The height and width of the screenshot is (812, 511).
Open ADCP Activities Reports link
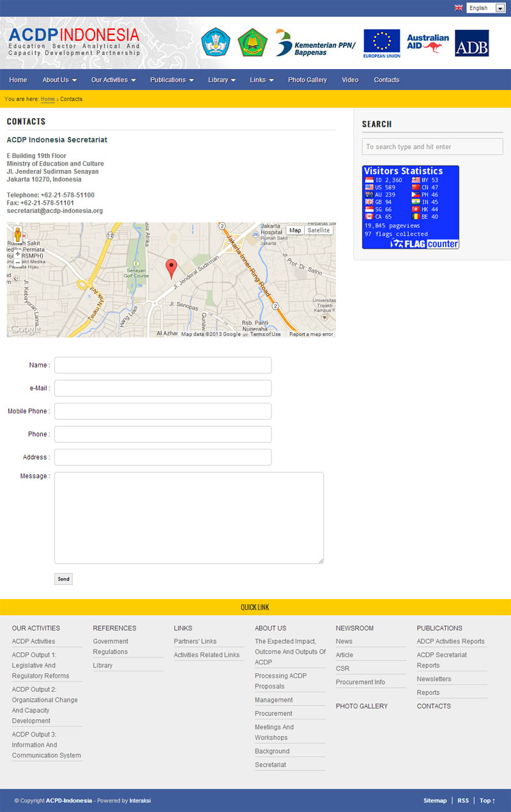[x=450, y=641]
